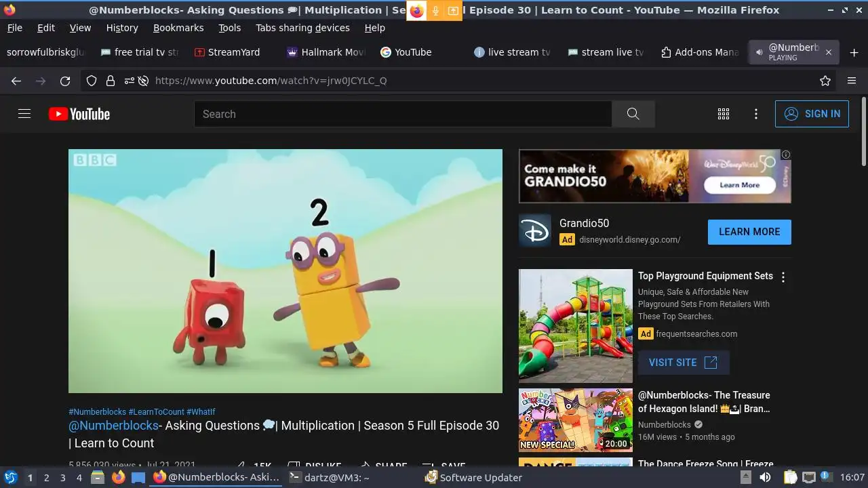The image size is (868, 488).
Task: Click the Numberblocks video player
Action: click(x=285, y=271)
